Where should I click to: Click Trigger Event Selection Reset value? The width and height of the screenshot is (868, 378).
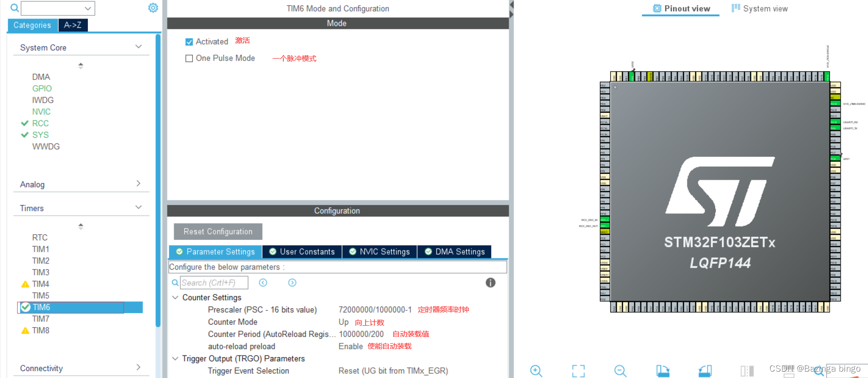point(393,371)
